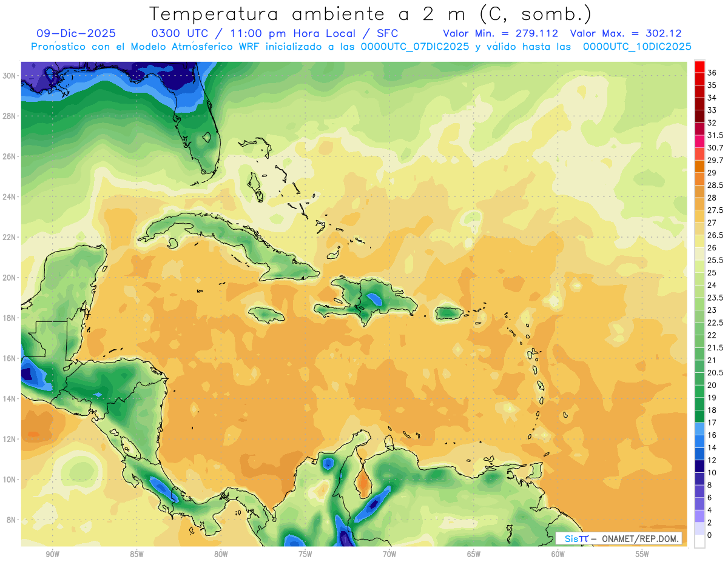728x562 pixels.
Task: Click the title 'Temperatura ambiente a 2 m'
Action: (x=309, y=13)
